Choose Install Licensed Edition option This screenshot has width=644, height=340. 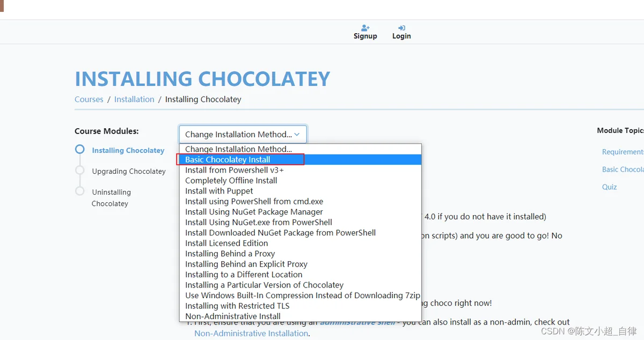coord(301,243)
